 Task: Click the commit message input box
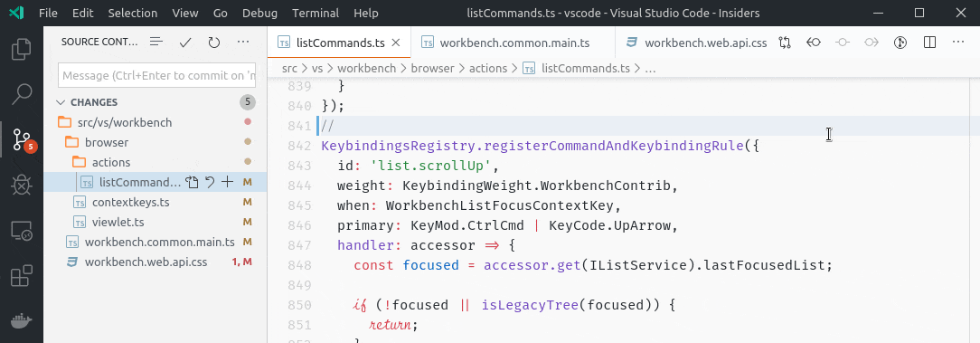[x=156, y=75]
